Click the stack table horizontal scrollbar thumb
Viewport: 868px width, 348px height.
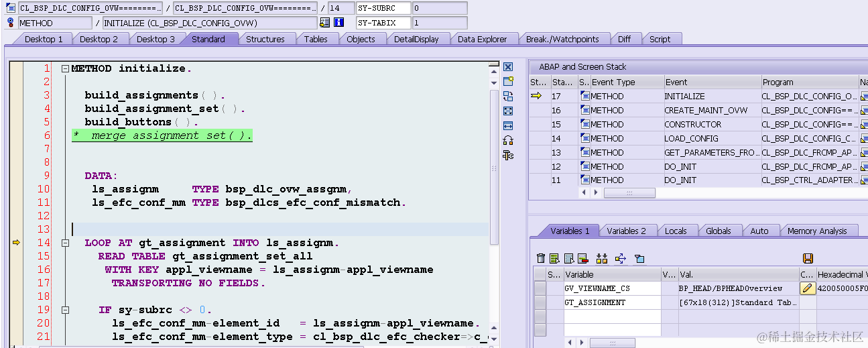(x=629, y=192)
